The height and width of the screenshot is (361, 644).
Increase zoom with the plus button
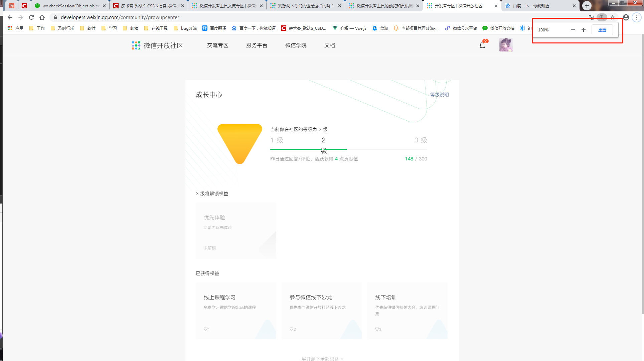point(584,30)
